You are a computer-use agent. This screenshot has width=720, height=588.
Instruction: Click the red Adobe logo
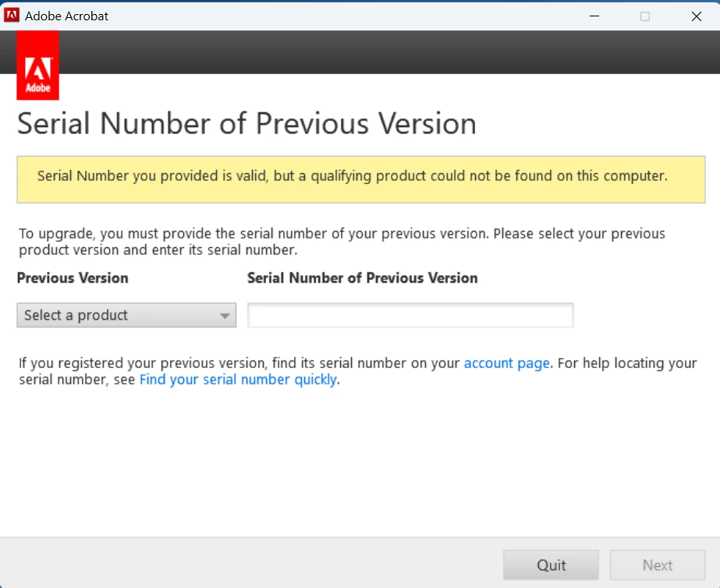[x=37, y=66]
